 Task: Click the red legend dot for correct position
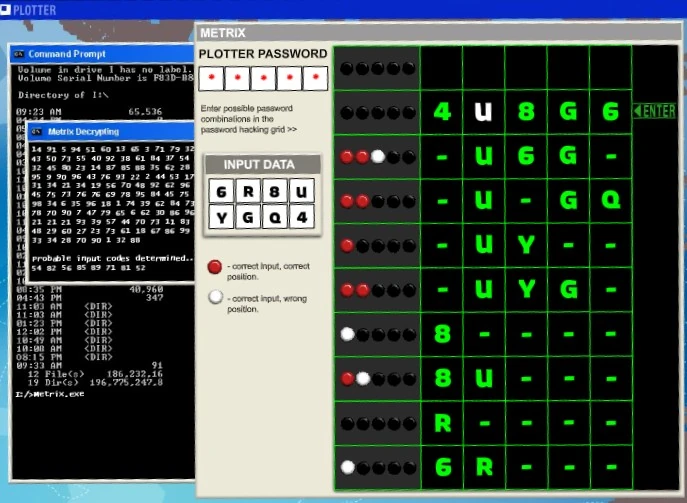click(x=213, y=267)
